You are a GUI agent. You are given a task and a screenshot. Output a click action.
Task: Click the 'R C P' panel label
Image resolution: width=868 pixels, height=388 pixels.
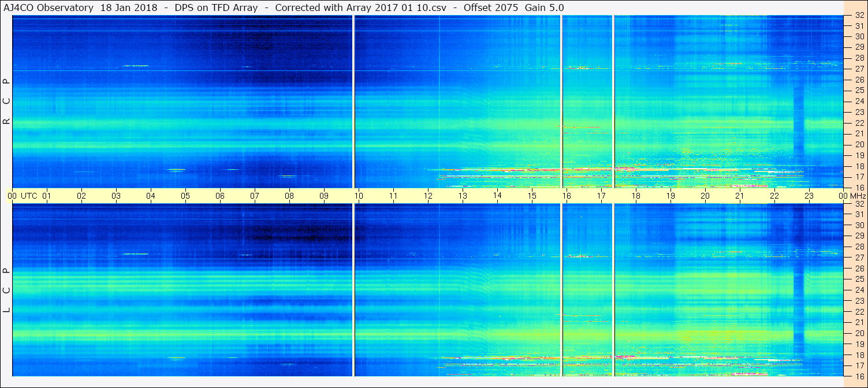6,102
